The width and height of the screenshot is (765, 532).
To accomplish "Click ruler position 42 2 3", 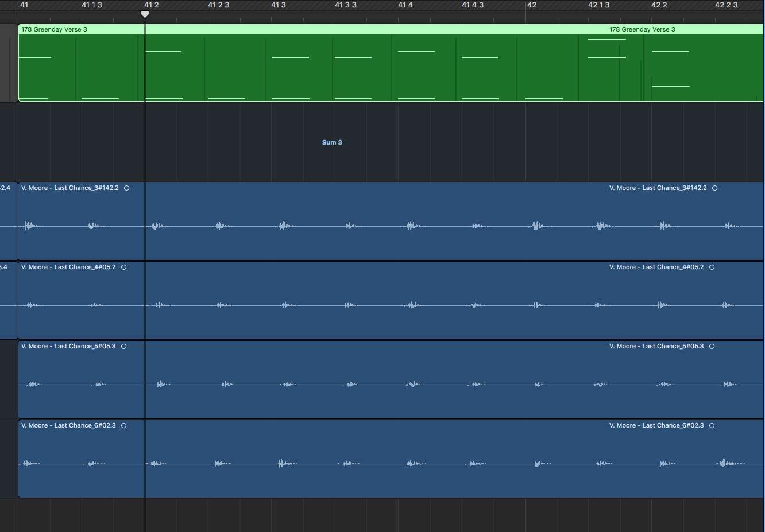I will tap(727, 5).
